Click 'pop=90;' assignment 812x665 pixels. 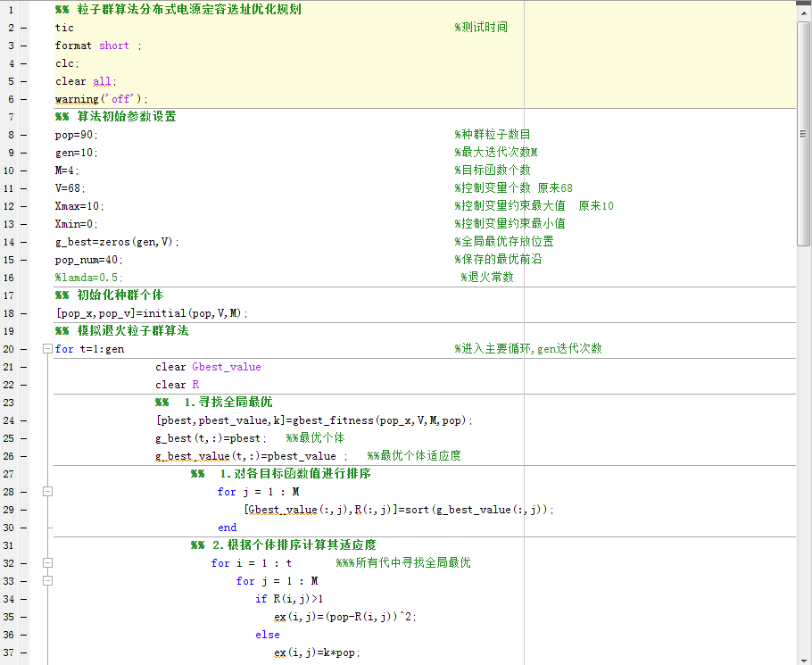click(x=76, y=135)
